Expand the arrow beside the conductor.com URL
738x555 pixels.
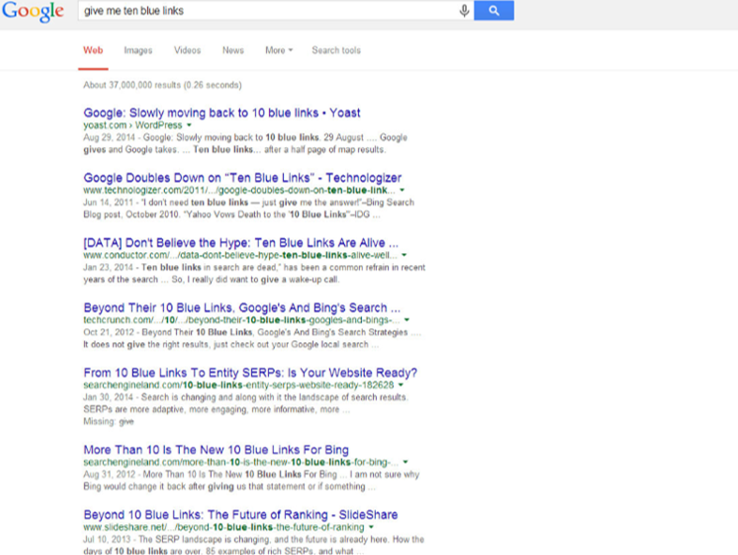[404, 255]
